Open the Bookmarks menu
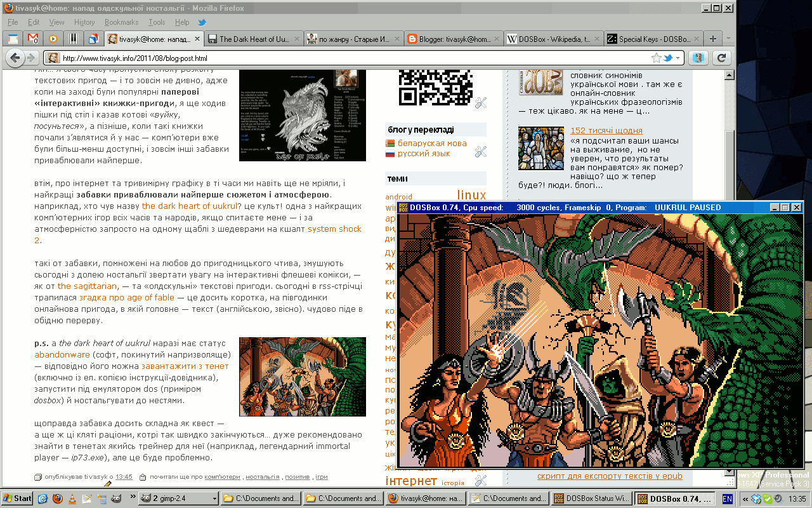812x508 pixels. [122, 22]
